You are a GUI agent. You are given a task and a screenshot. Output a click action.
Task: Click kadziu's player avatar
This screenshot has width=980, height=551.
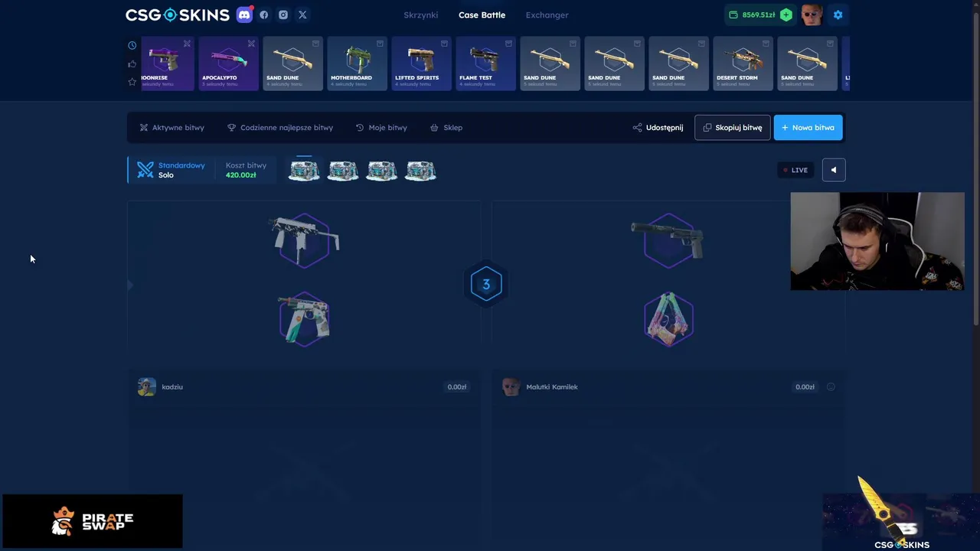click(146, 386)
